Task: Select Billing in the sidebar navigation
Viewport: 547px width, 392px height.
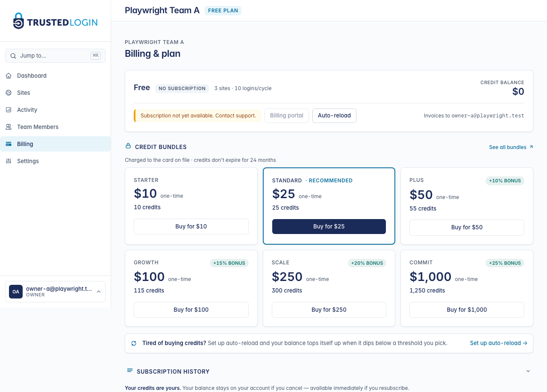Action: (25, 144)
